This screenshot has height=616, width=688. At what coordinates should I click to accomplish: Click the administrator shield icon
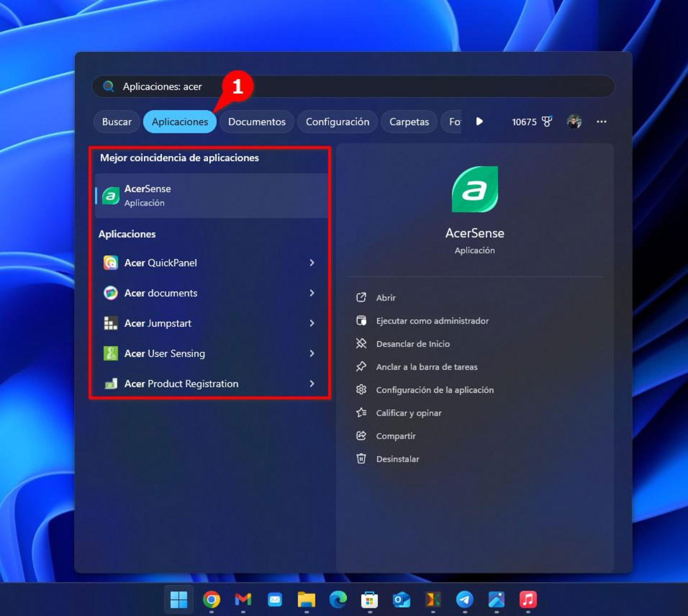pyautogui.click(x=361, y=320)
